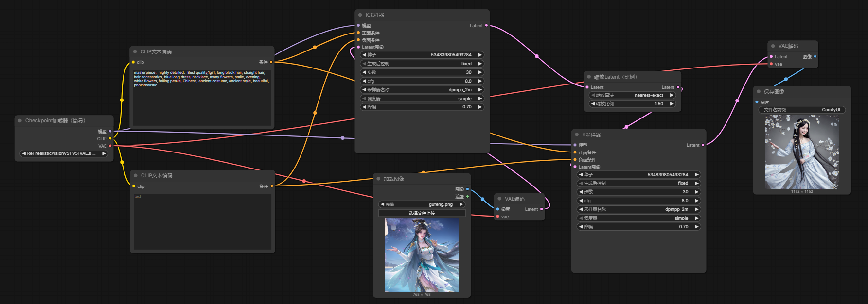
Task: Click left arrow of 采样器名称 in K采样器 feeding VAE解码
Action: point(581,209)
